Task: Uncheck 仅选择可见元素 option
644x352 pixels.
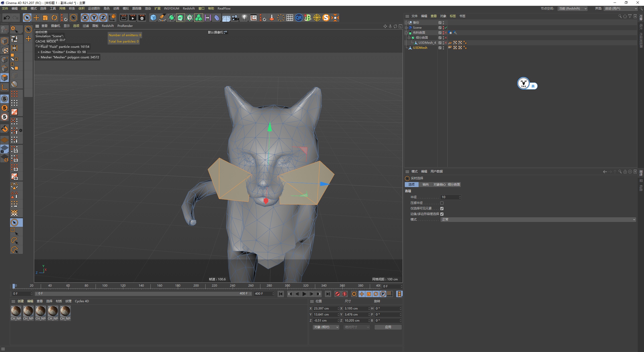Action: point(442,208)
